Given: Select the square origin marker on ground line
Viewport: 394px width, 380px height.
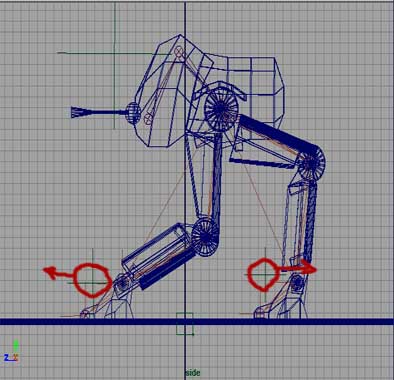Looking at the screenshot, I should [x=185, y=323].
